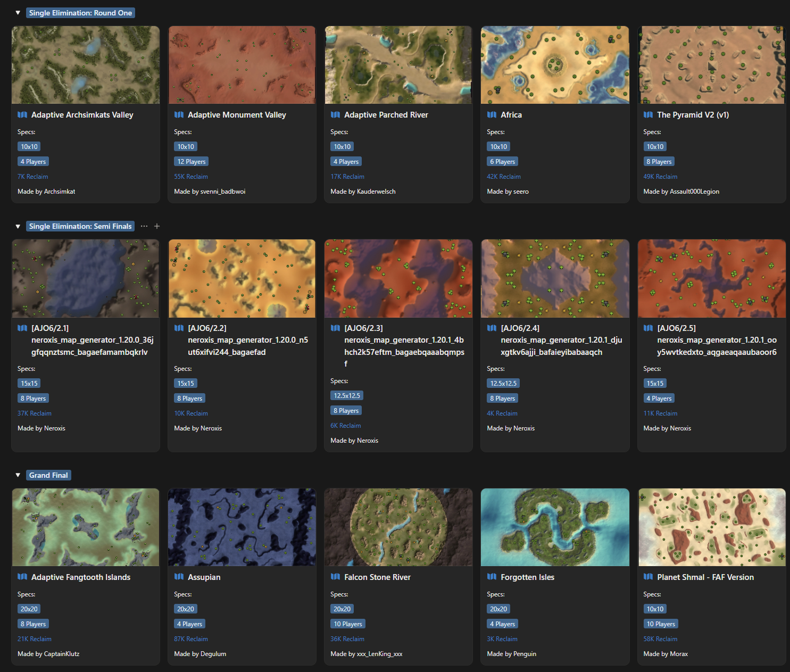Click map icon beside The Pyramid V2 (v1)
Image resolution: width=790 pixels, height=672 pixels.
(x=648, y=115)
